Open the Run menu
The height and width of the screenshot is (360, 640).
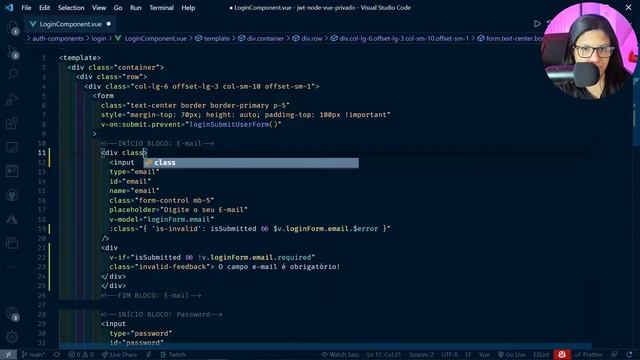136,8
